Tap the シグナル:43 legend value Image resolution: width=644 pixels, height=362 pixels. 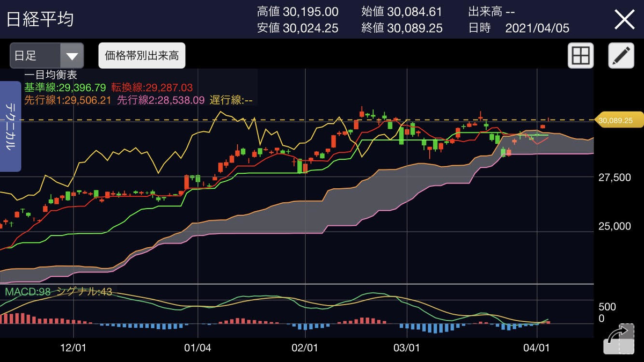click(x=84, y=292)
